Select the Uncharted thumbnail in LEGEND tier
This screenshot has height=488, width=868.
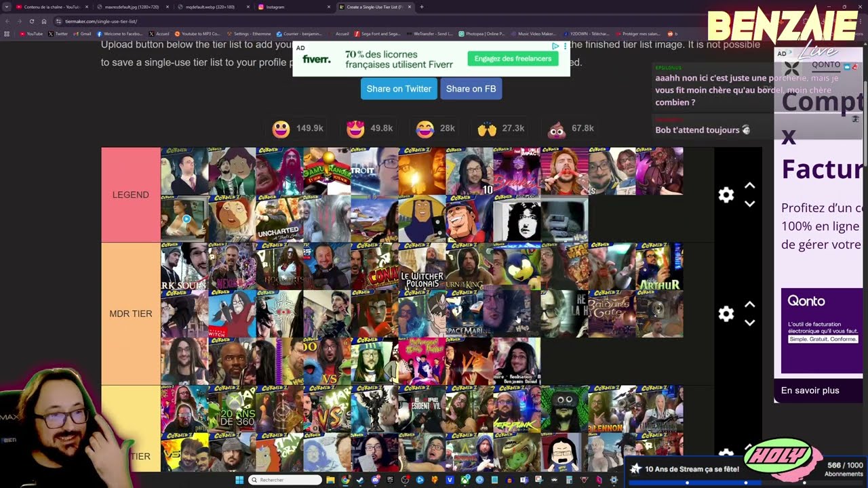coord(279,218)
